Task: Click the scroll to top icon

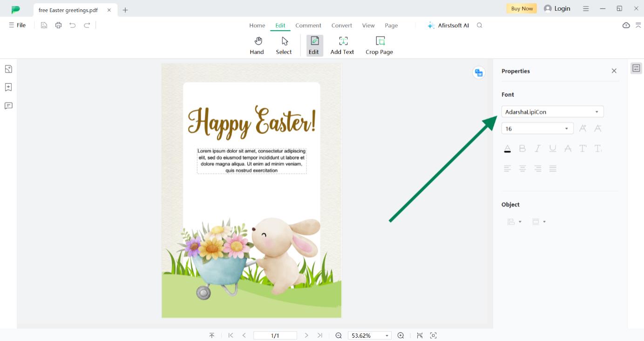Action: [x=212, y=335]
